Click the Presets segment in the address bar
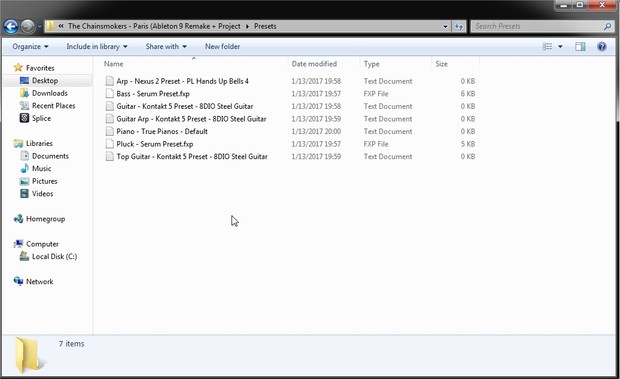Image resolution: width=620 pixels, height=379 pixels. click(265, 26)
